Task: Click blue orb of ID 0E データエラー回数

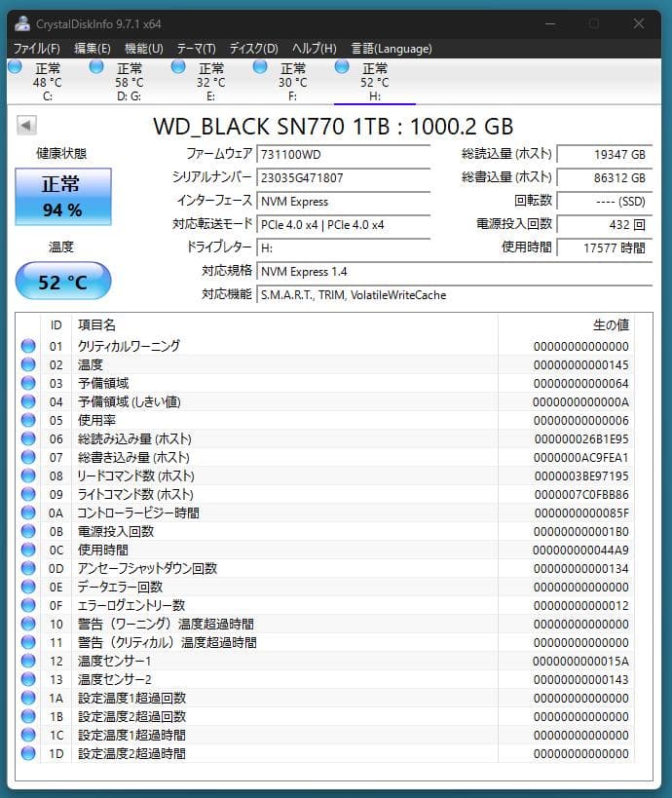Action: [28, 587]
